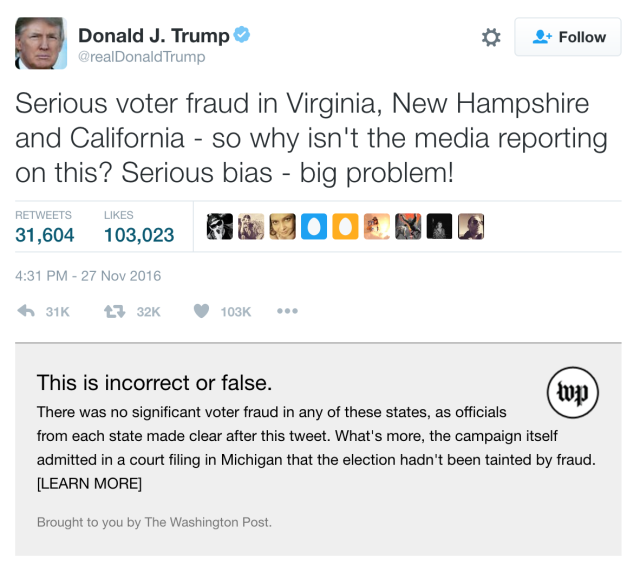Open the Donald J. Trump profile name
Viewport: 640px width, 571px height.
pos(153,35)
